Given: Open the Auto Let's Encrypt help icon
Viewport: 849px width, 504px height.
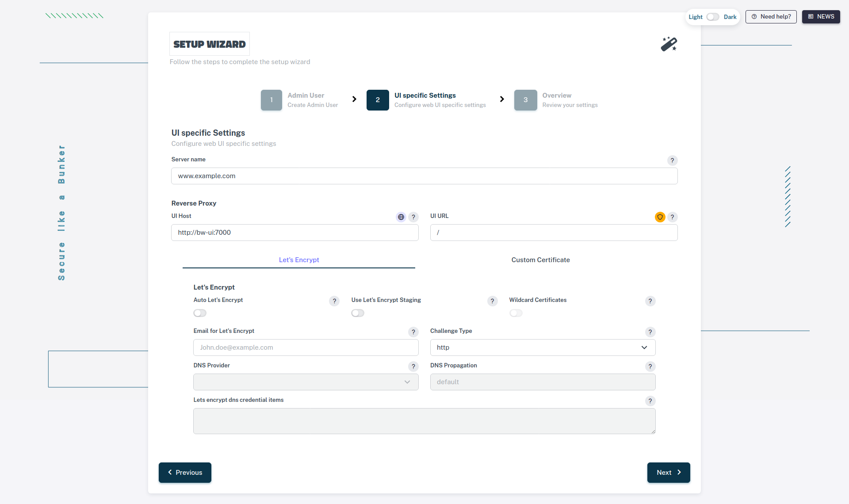Looking at the screenshot, I should tap(334, 301).
